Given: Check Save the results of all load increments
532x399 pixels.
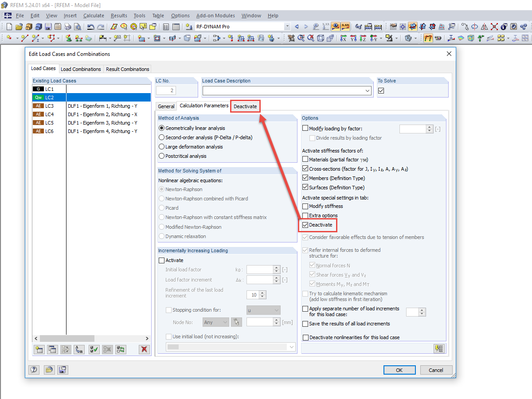Looking at the screenshot, I should tap(305, 324).
